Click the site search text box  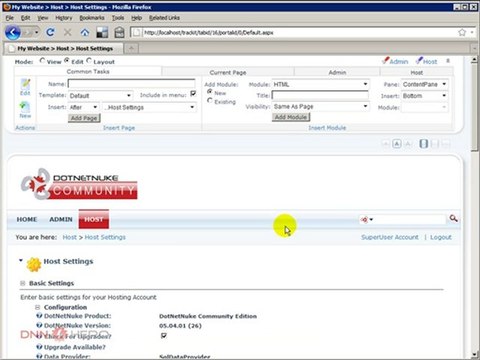(x=410, y=219)
